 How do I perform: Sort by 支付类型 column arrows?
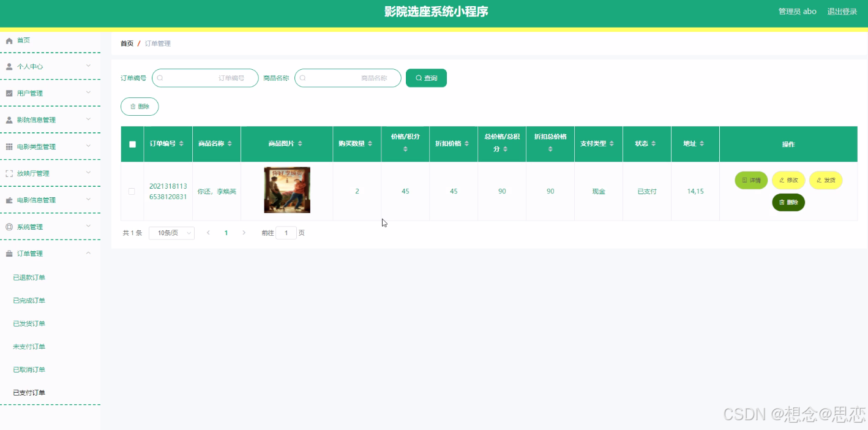click(612, 144)
